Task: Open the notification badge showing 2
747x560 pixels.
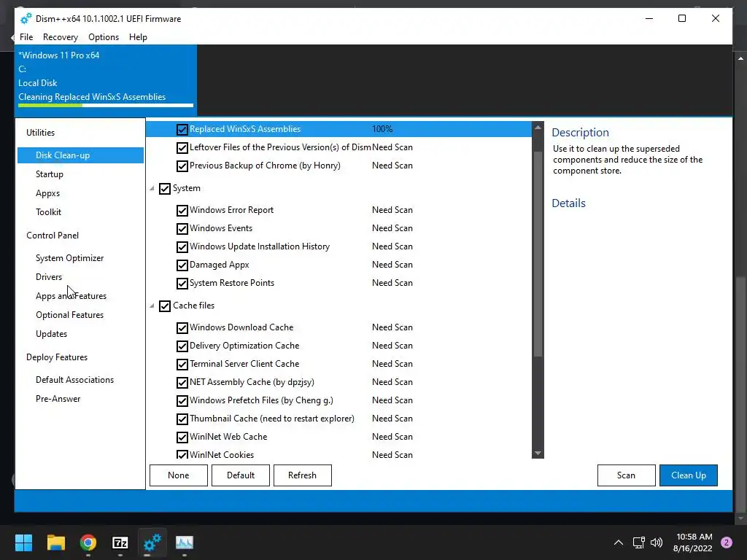Action: [727, 542]
